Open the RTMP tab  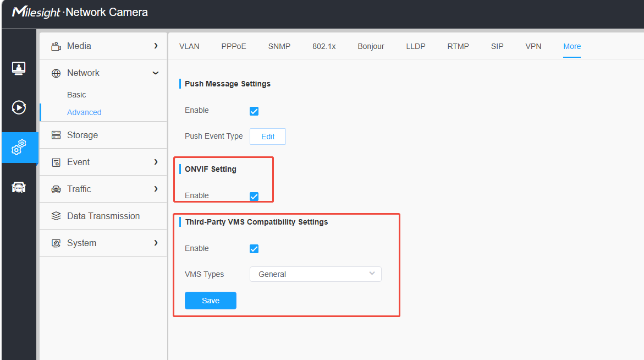click(458, 46)
